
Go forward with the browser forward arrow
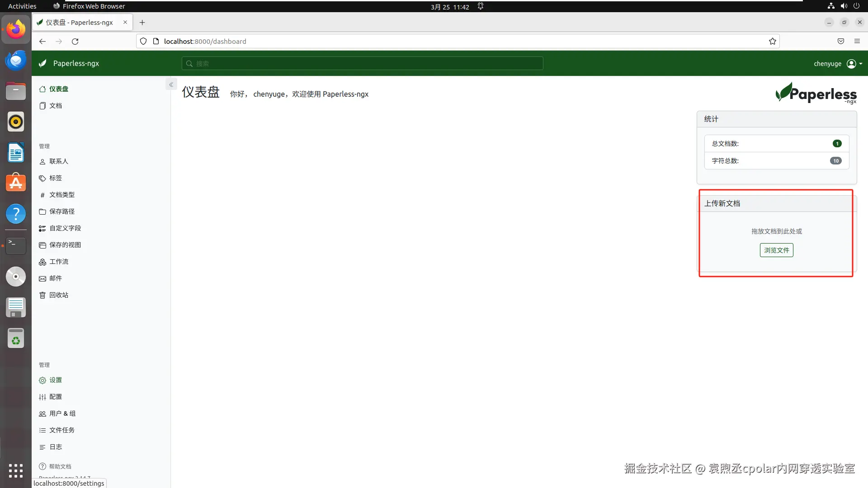[59, 41]
